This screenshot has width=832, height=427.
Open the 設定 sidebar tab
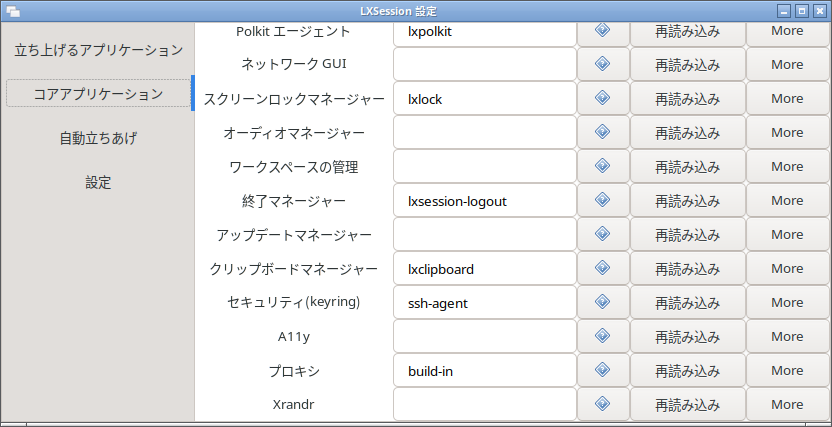pos(98,182)
